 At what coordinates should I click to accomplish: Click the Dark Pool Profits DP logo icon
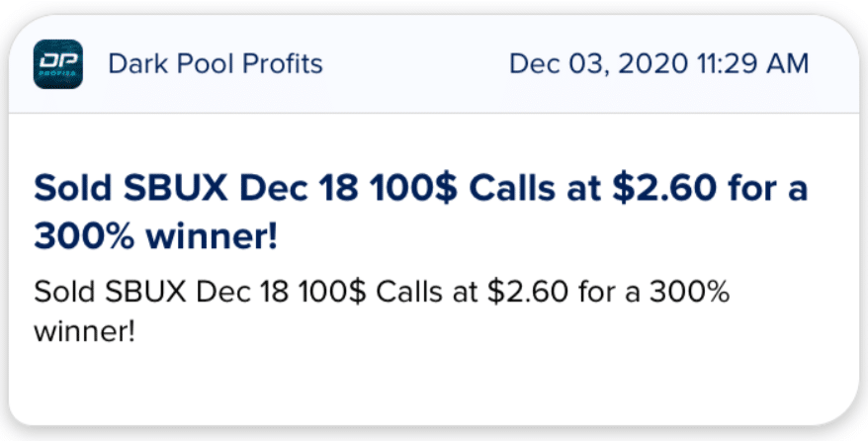pos(58,64)
